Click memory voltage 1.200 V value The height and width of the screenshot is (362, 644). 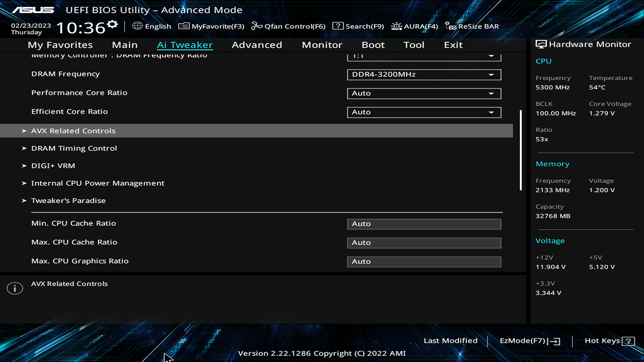pyautogui.click(x=602, y=190)
